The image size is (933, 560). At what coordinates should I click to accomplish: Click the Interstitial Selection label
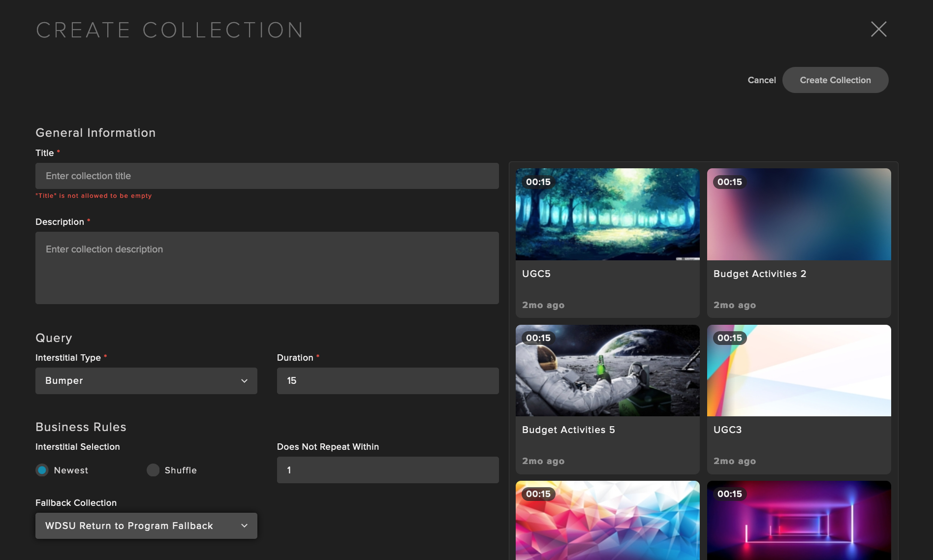pyautogui.click(x=78, y=447)
